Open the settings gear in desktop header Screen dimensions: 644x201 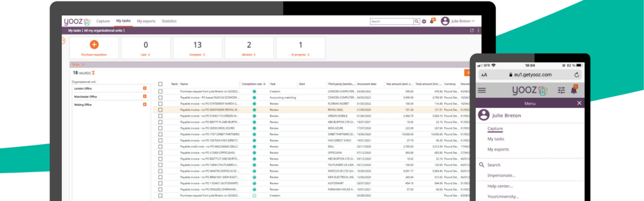click(x=424, y=21)
